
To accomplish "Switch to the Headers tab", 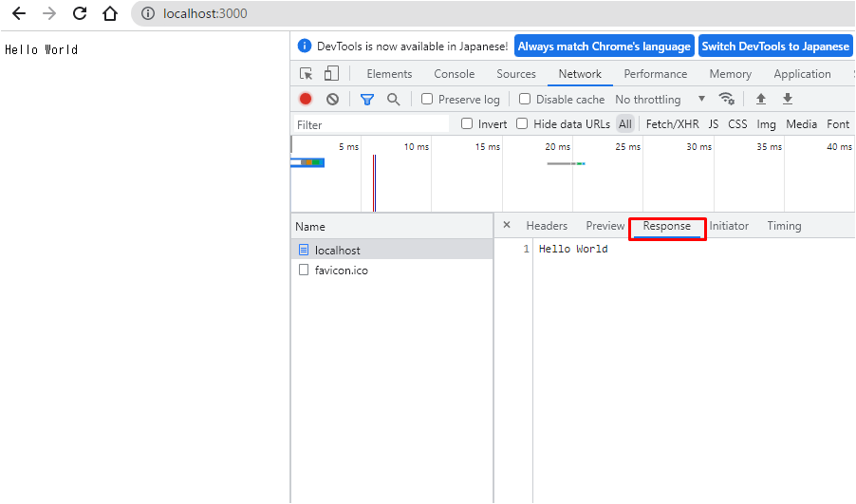I will click(547, 226).
